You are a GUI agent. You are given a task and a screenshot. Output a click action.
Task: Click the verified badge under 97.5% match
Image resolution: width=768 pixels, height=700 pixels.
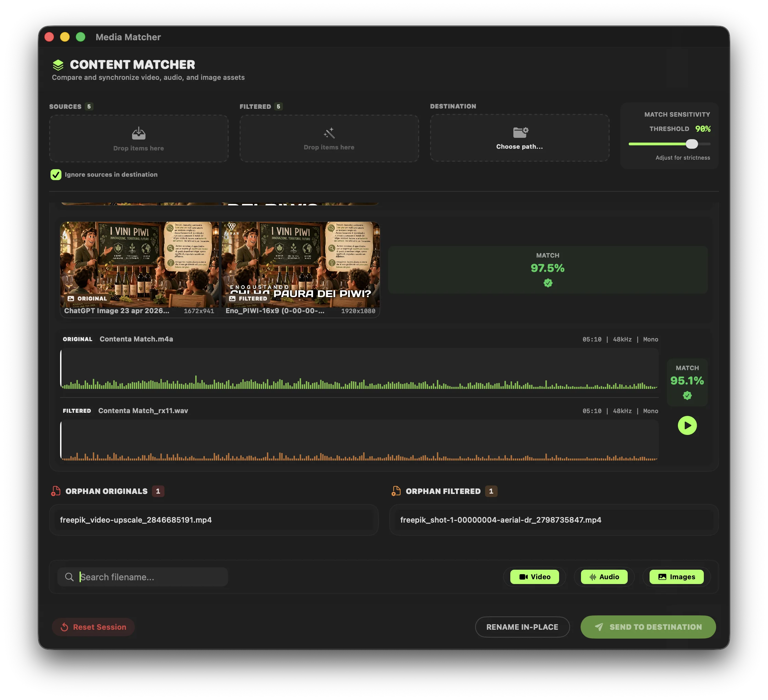pos(548,283)
